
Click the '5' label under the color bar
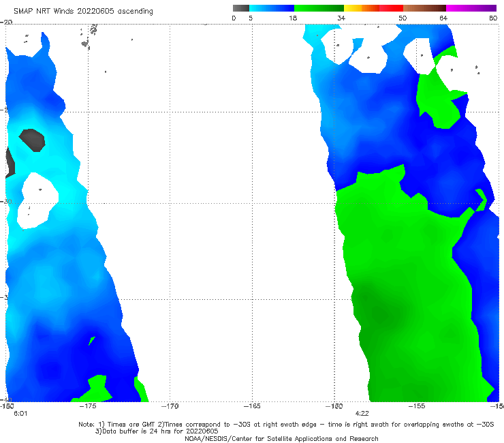coord(251,18)
